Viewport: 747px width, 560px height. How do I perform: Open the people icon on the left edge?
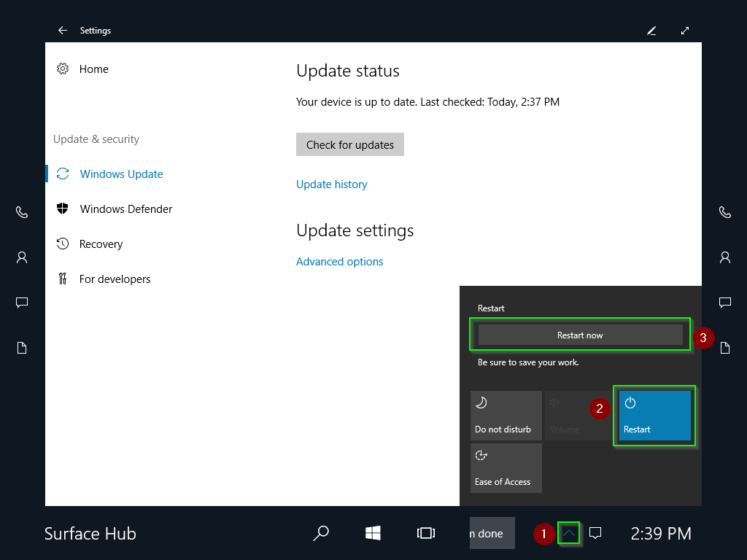(x=22, y=257)
